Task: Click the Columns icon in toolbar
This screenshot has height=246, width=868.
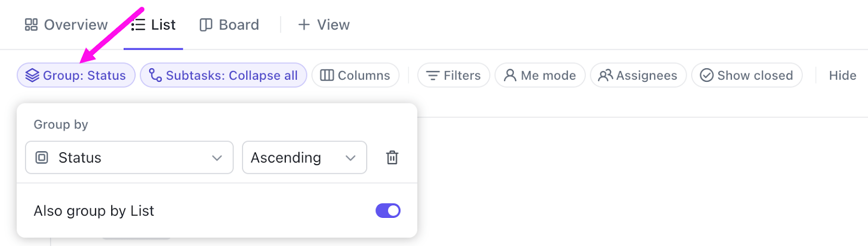Action: click(x=327, y=75)
